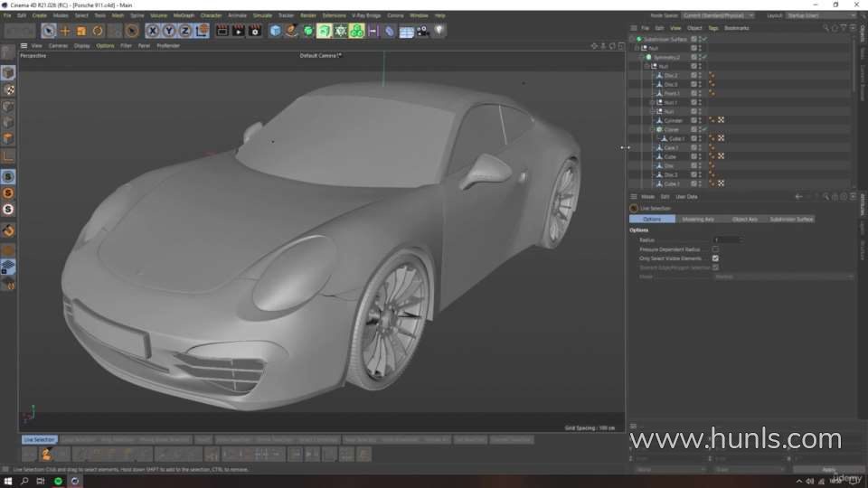Open the Cube primitive object button
Screen dimensions: 868x488
click(x=276, y=31)
